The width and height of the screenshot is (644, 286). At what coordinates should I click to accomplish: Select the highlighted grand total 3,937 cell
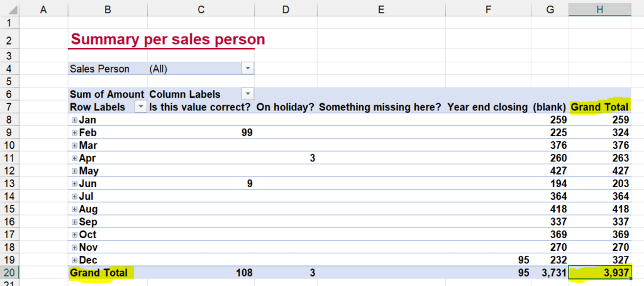[x=600, y=272]
